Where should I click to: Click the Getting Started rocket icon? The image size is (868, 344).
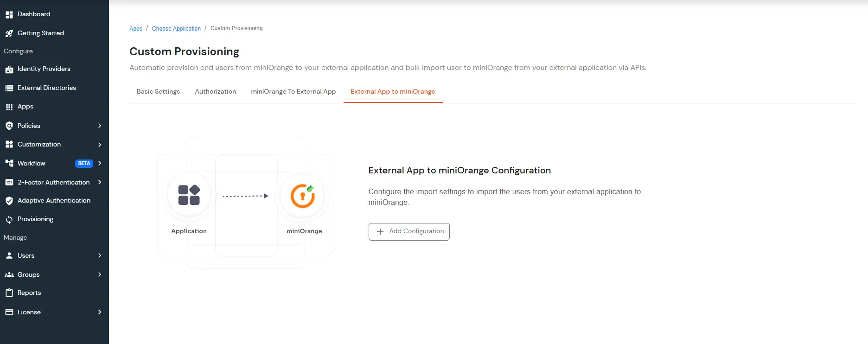tap(9, 33)
